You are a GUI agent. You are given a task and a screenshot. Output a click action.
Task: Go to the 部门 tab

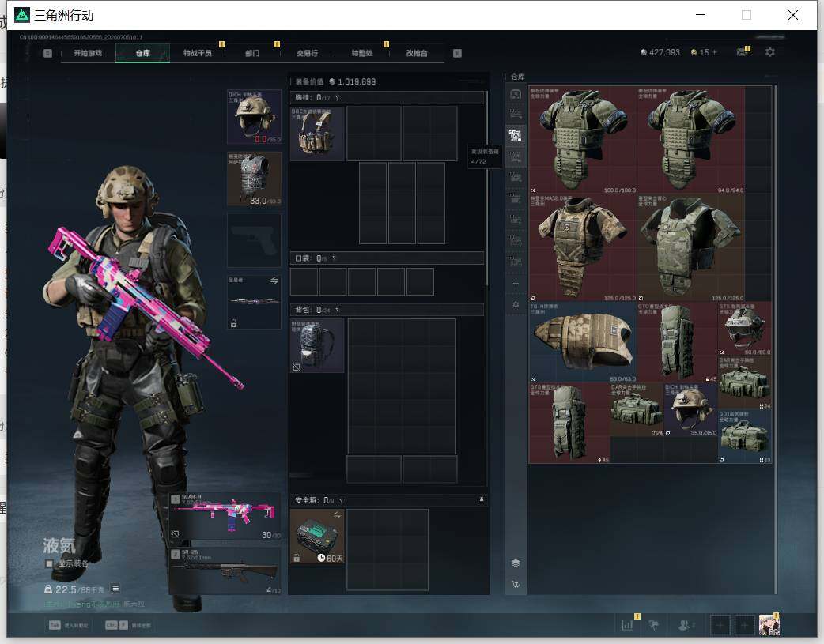(252, 53)
